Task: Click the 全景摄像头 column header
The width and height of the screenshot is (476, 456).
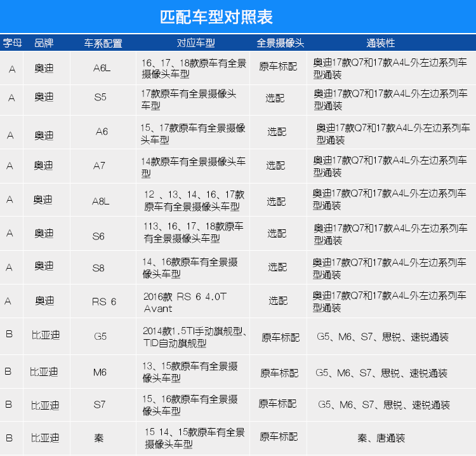Action: (280, 43)
